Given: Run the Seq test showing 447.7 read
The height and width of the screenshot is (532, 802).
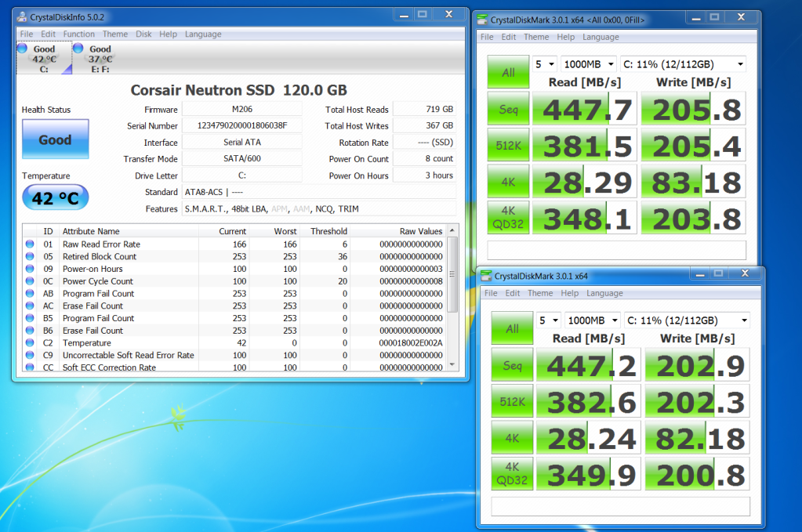Looking at the screenshot, I should click(508, 109).
